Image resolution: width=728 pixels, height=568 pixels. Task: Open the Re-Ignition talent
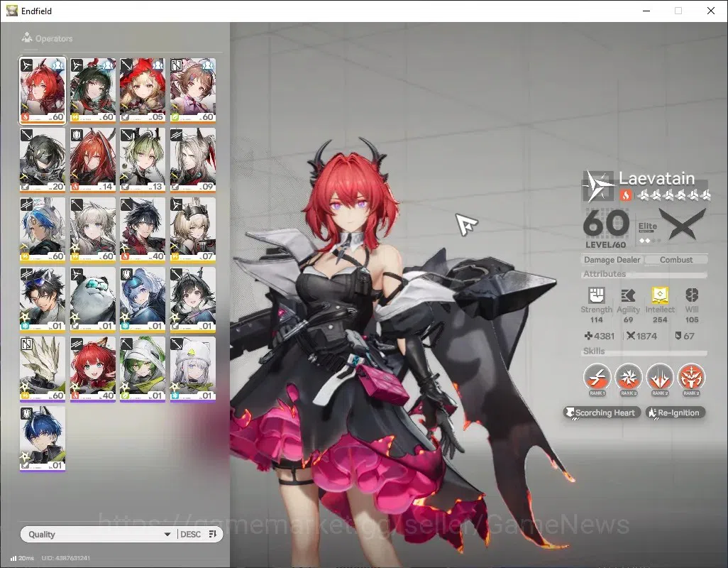coord(675,413)
